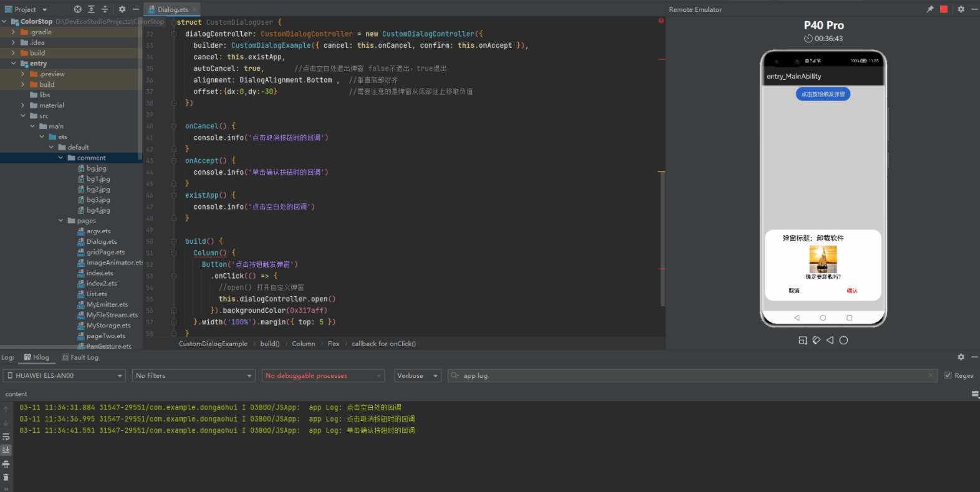The width and height of the screenshot is (980, 492).
Task: Expand the material folder
Action: pyautogui.click(x=22, y=105)
